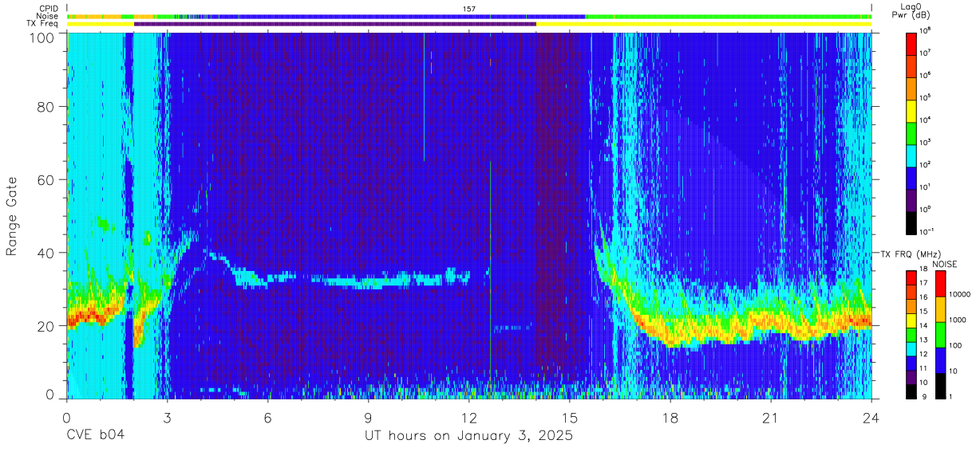The image size is (980, 452).
Task: Click the 60 tick on the Range Gate axis
Action: (46, 180)
